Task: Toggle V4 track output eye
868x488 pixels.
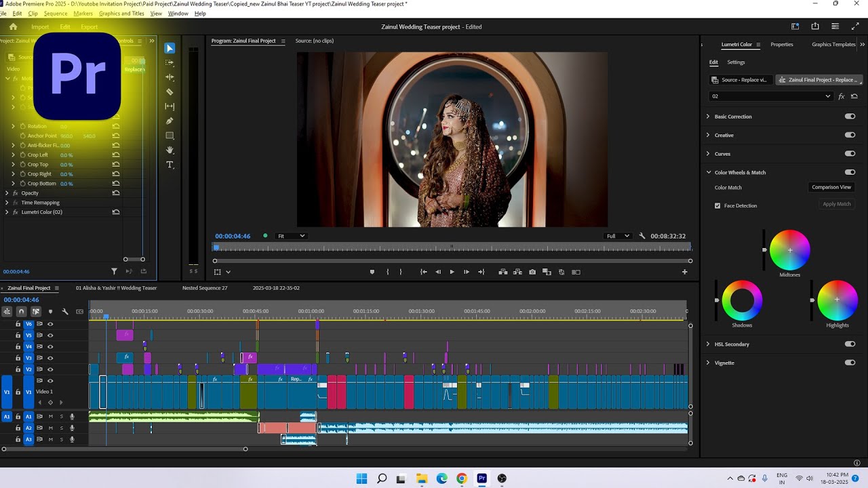Action: click(50, 346)
